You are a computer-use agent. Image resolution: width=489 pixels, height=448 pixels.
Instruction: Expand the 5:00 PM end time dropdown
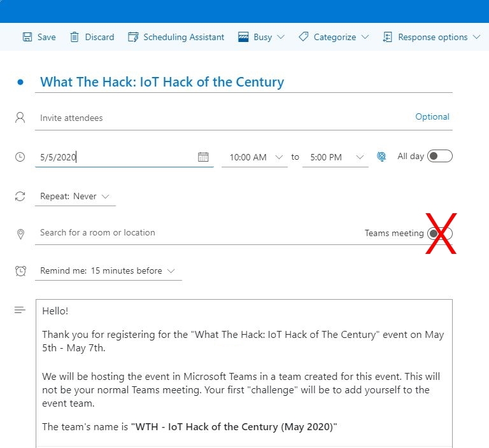coord(360,157)
